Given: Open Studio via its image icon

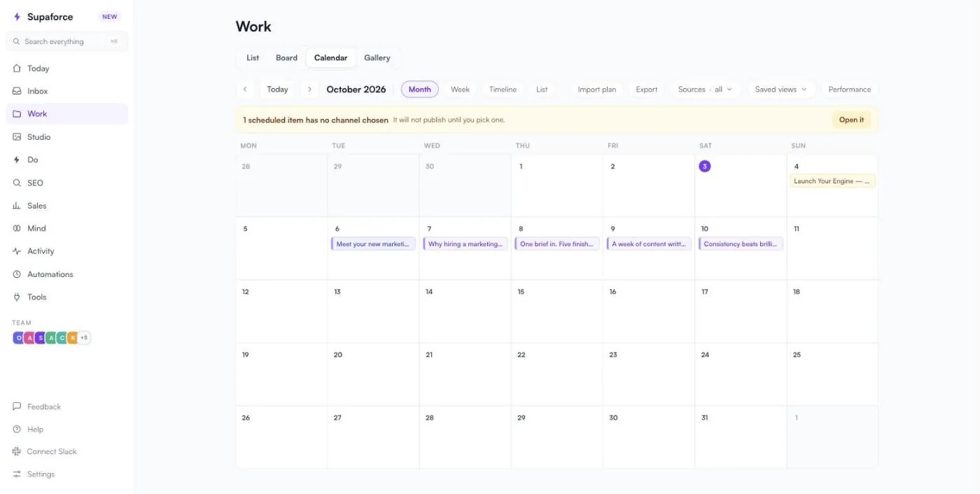Looking at the screenshot, I should click(17, 137).
